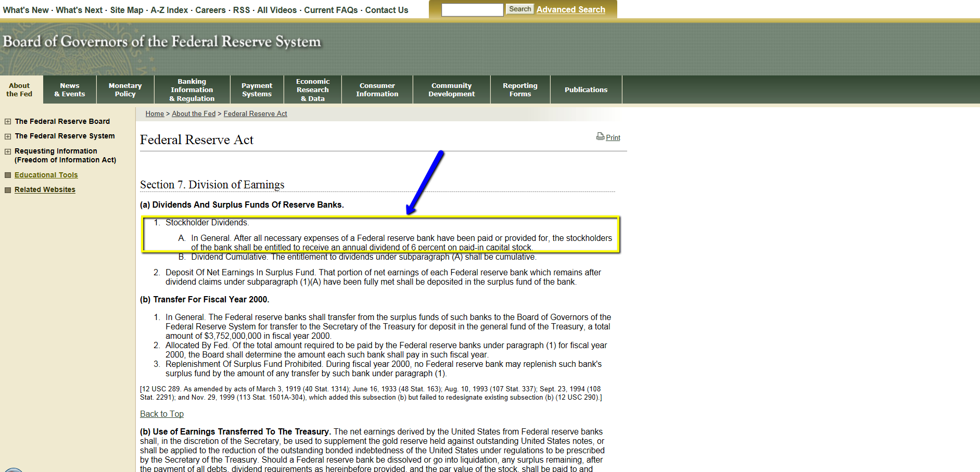Open the RSS link
The image size is (980, 472).
tap(241, 10)
